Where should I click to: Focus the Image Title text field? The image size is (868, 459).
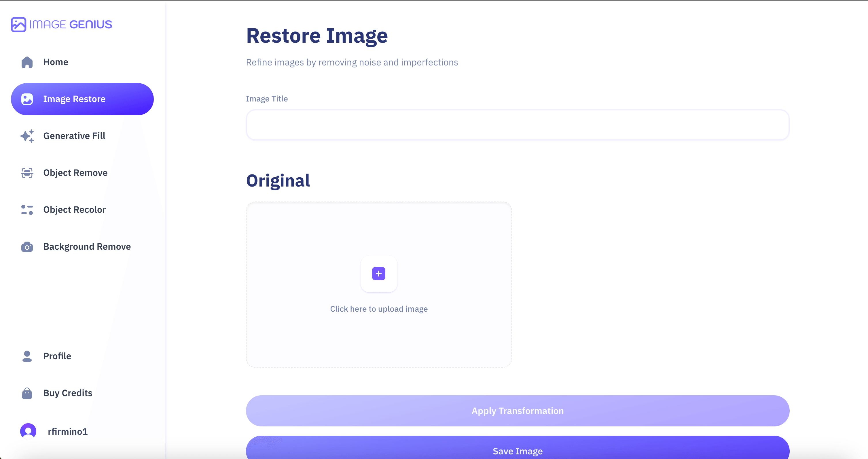coord(517,125)
